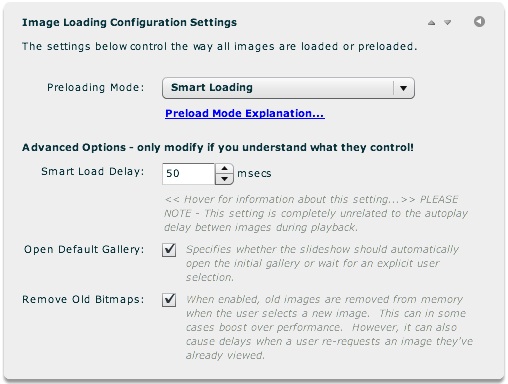This screenshot has width=508, height=384.
Task: Decrease Smart Load Delay with the down stepper
Action: click(x=224, y=179)
